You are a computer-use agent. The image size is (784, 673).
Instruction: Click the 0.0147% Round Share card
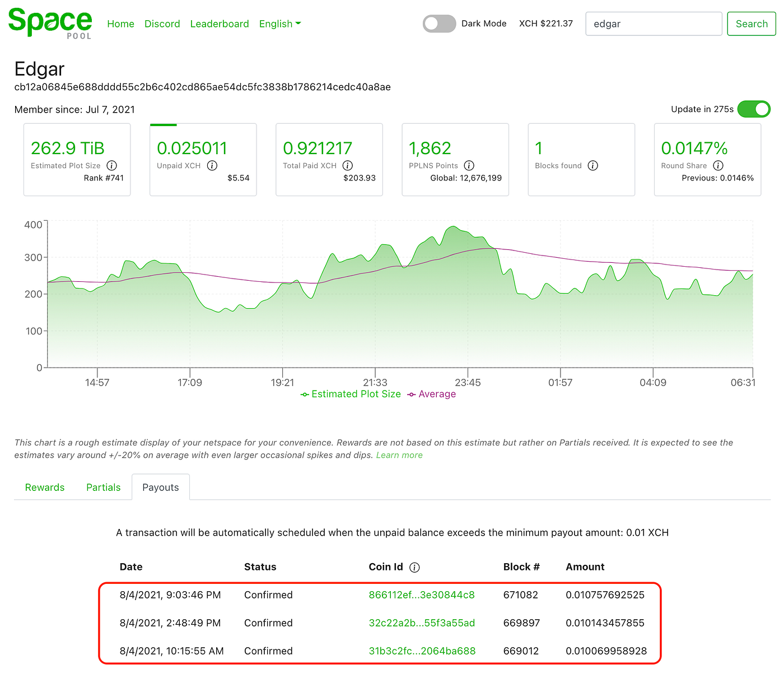pos(708,160)
